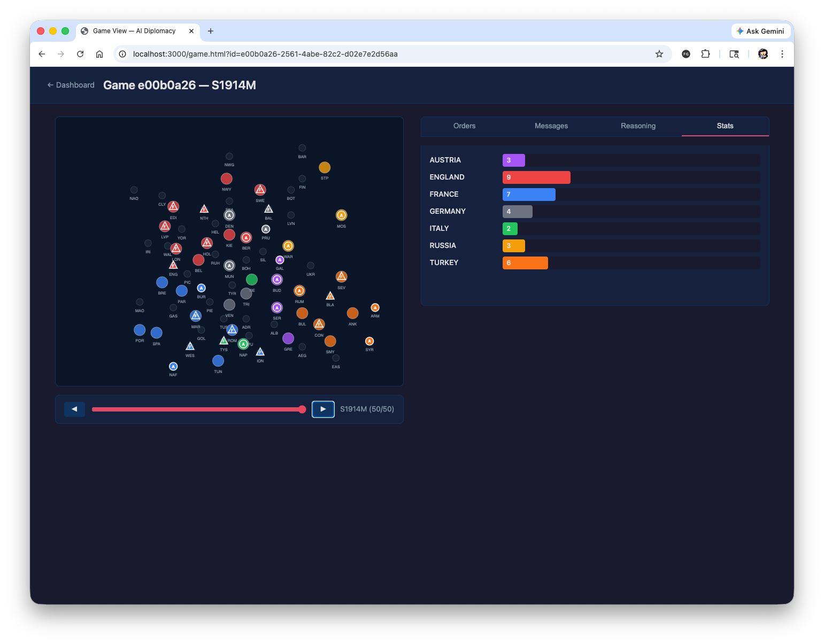Bookmark this page with the star icon

click(659, 54)
